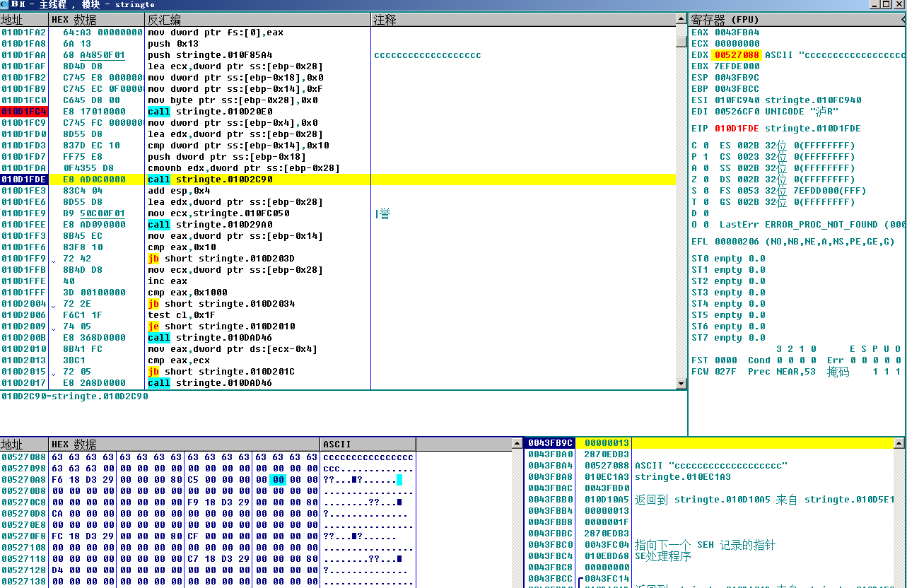Select the push stringte.010F85A4 instruction
907x588 pixels.
[210, 55]
